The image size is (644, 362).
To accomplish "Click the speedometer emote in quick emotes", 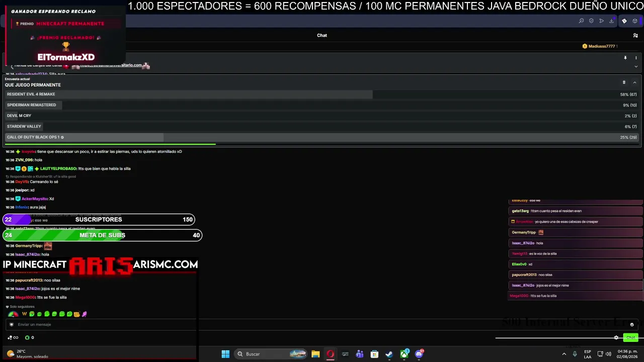I will click(x=13, y=314).
